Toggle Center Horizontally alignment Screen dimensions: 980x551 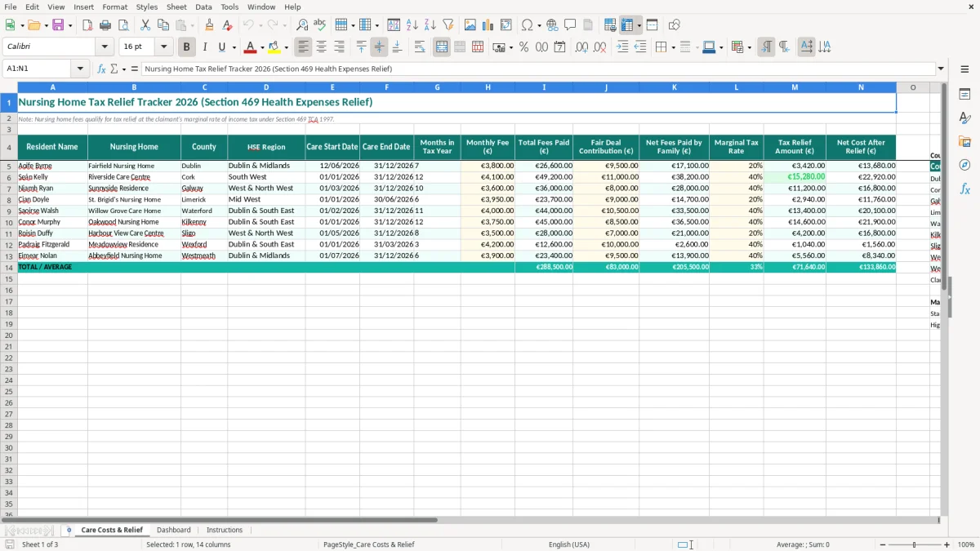(322, 47)
